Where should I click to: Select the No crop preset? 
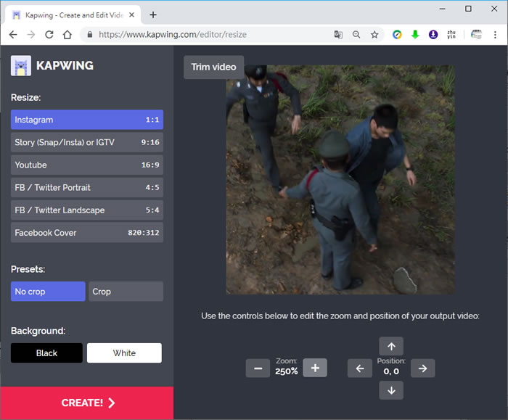coord(48,292)
